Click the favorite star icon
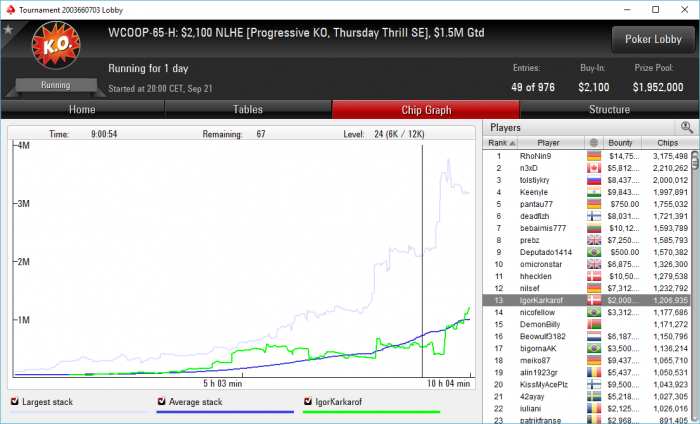 pos(8,29)
